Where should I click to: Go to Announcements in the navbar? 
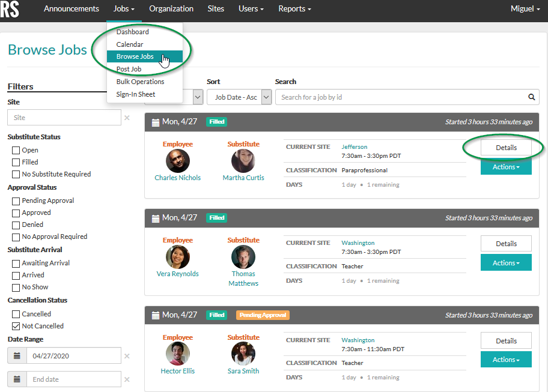(x=72, y=9)
